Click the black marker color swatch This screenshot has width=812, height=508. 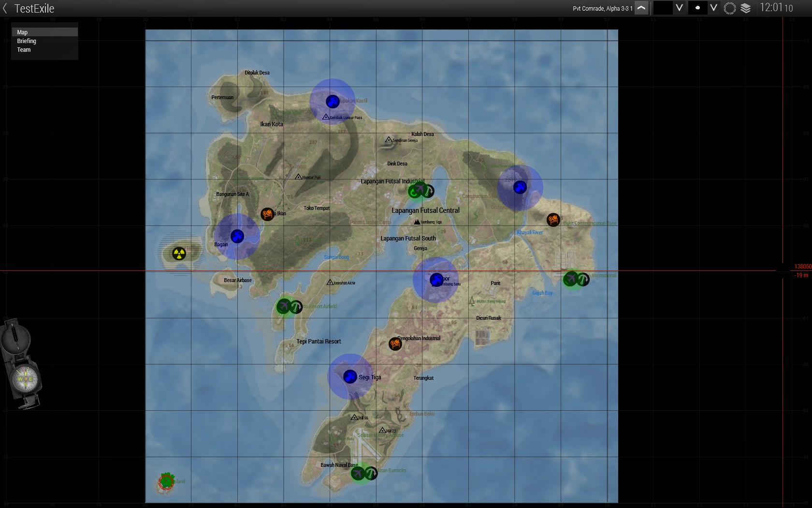(x=663, y=8)
